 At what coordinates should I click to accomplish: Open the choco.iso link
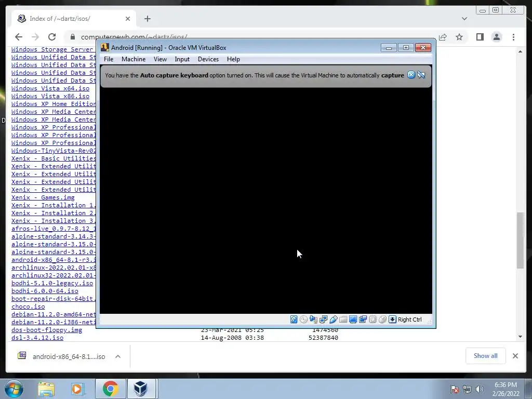pos(28,307)
